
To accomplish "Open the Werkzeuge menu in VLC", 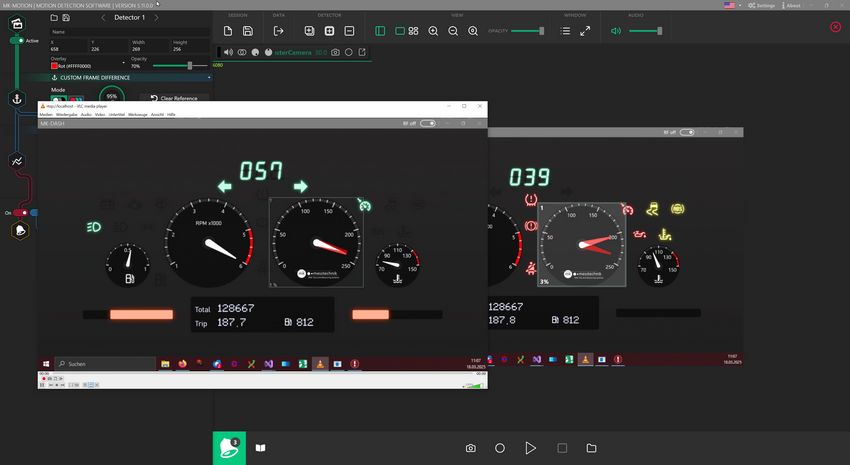I will click(x=137, y=115).
